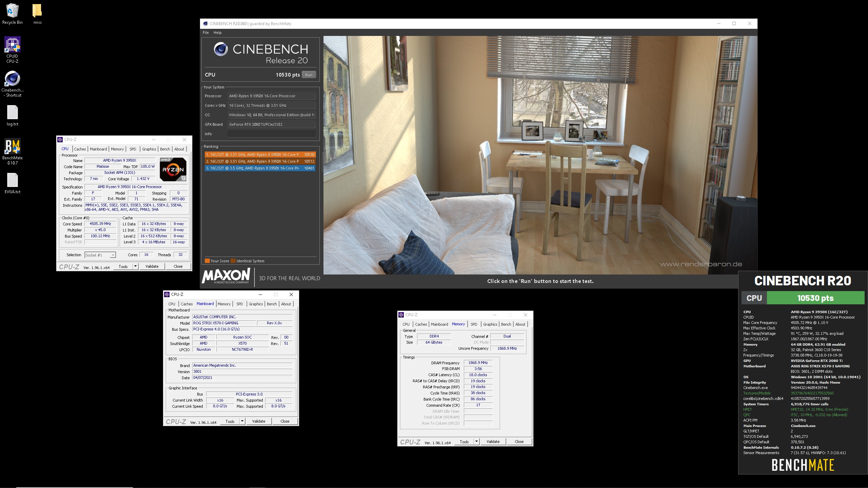Switch to CPU tab in Mainboard CPU-Z window
This screenshot has width=868, height=488.
click(x=172, y=304)
